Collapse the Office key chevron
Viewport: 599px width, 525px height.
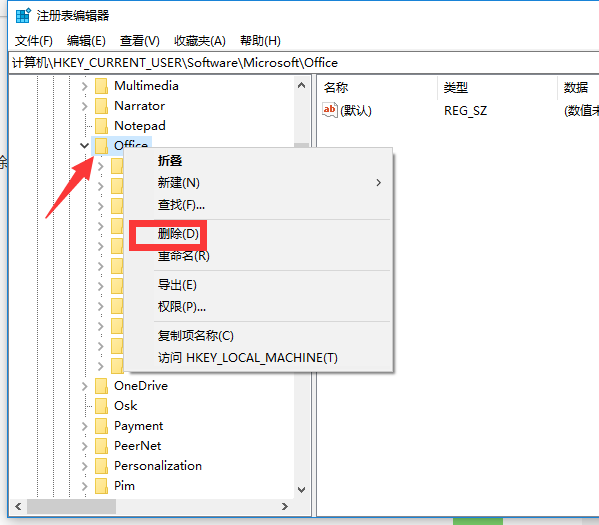point(84,146)
